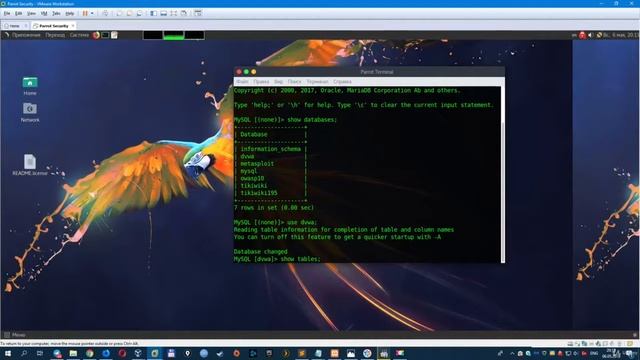This screenshot has width=640, height=360.
Task: Launch Firefox from the Parrot top panel
Action: tap(96, 35)
